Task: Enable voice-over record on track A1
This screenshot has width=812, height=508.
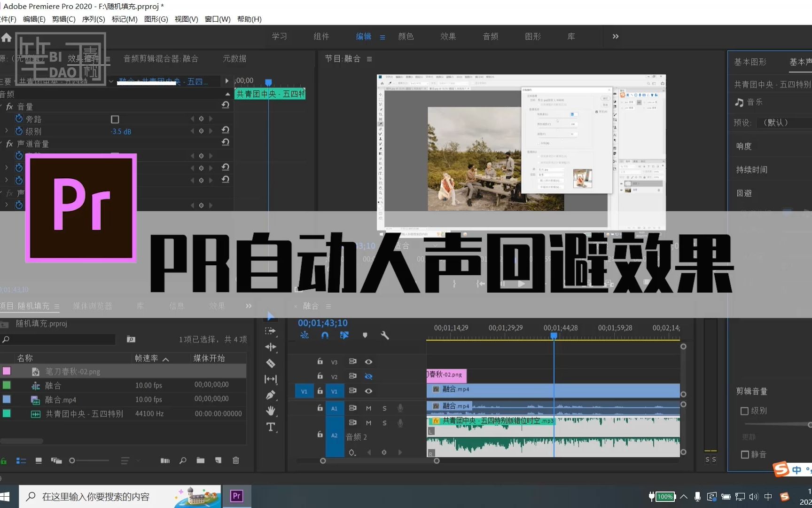Action: tap(400, 408)
